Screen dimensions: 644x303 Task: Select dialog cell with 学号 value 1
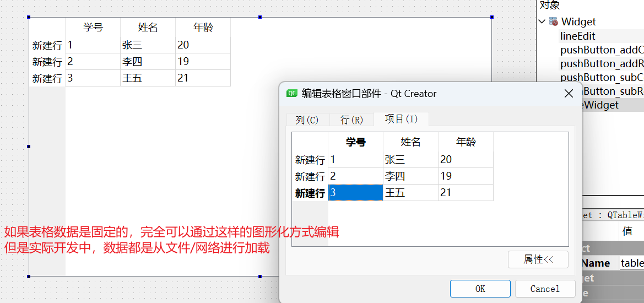[356, 160]
